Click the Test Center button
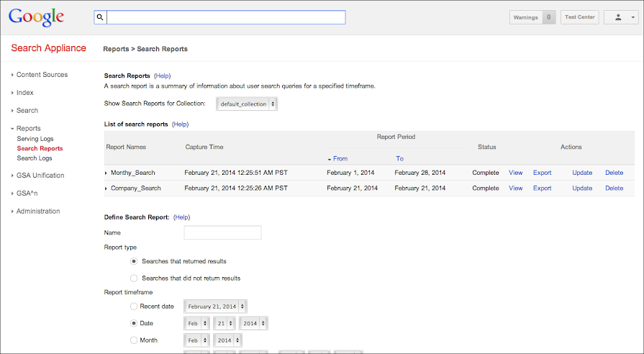Image resolution: width=644 pixels, height=354 pixels. 579,17
